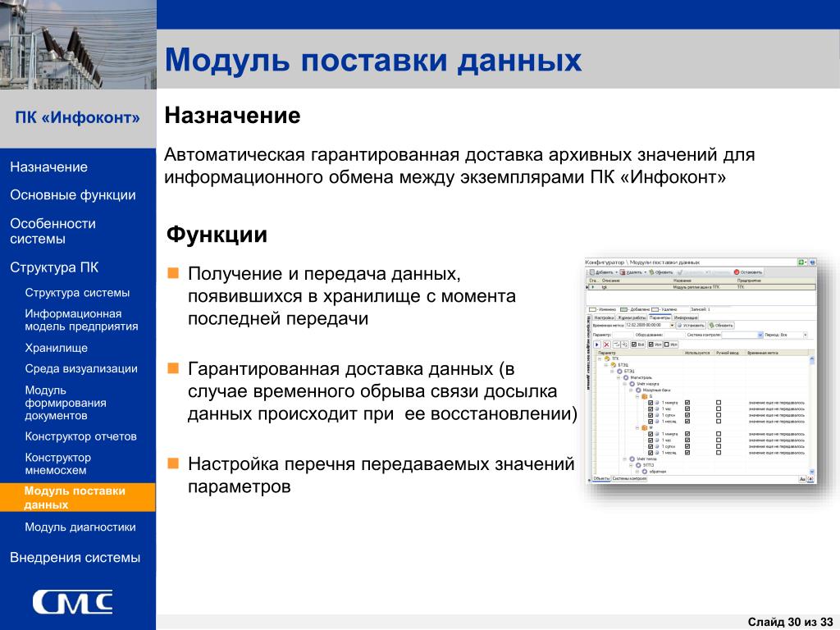This screenshot has height=630, width=840.
Task: Toggle leading checkbox of М group's 1 минута
Action: [x=651, y=434]
